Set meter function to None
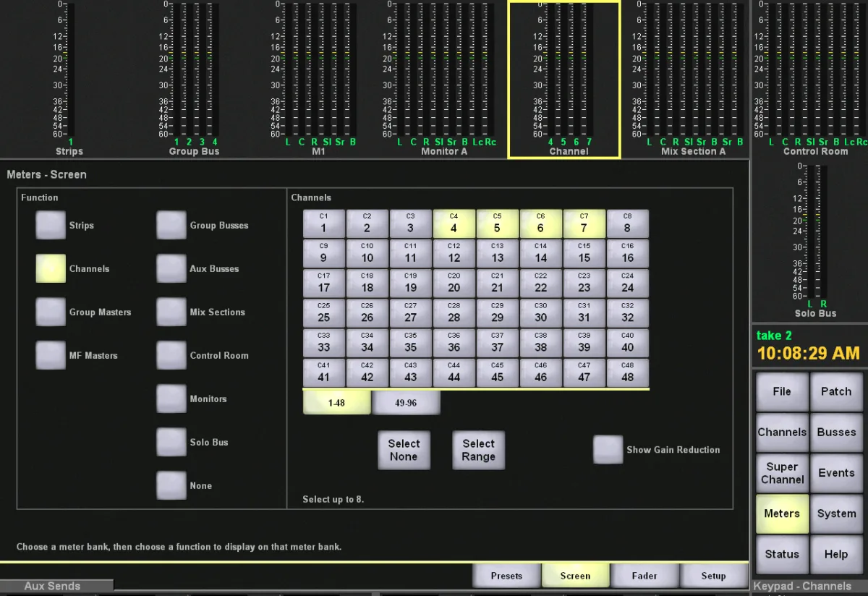Image resolution: width=868 pixels, height=596 pixels. tap(171, 485)
